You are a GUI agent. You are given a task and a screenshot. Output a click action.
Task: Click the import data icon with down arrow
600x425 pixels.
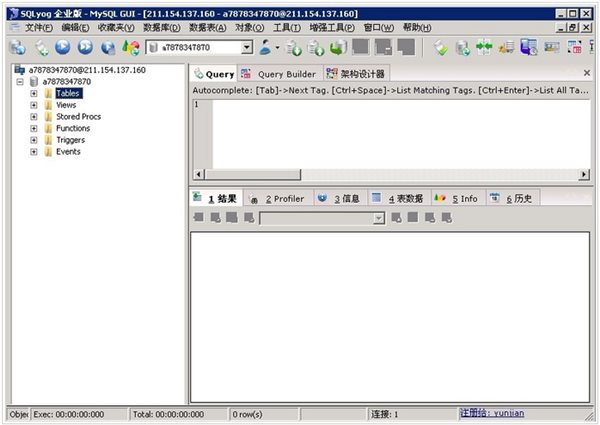pos(294,47)
